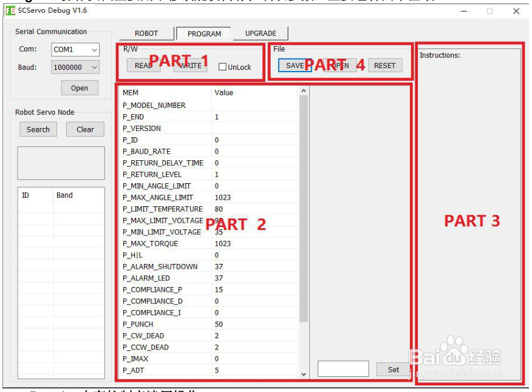This screenshot has width=532, height=392.
Task: Click the SCServo Debug app icon
Action: point(10,11)
